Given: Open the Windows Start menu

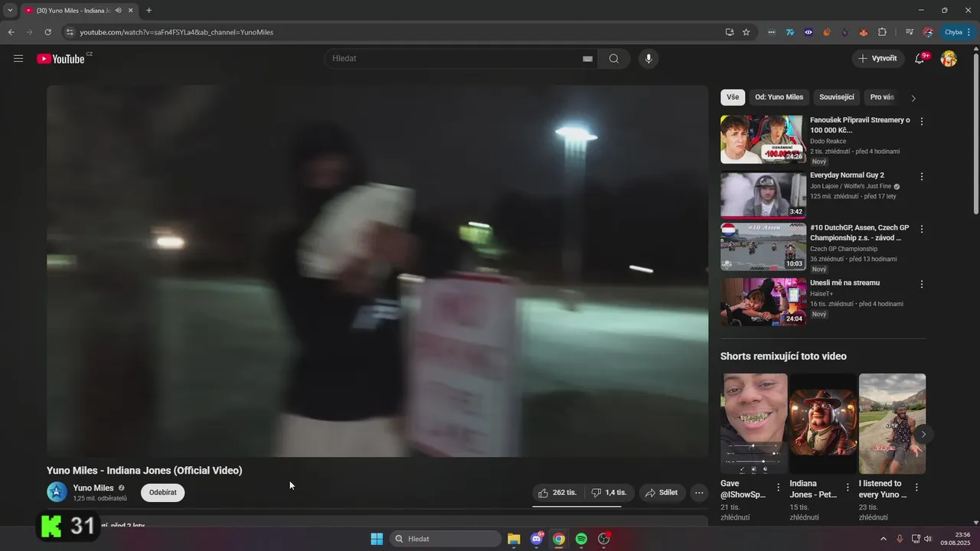Looking at the screenshot, I should tap(377, 539).
